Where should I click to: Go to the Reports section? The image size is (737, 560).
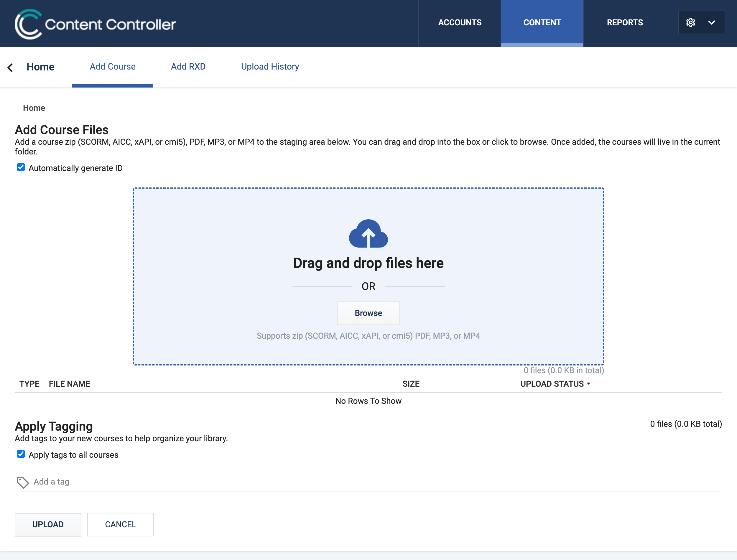click(x=624, y=23)
